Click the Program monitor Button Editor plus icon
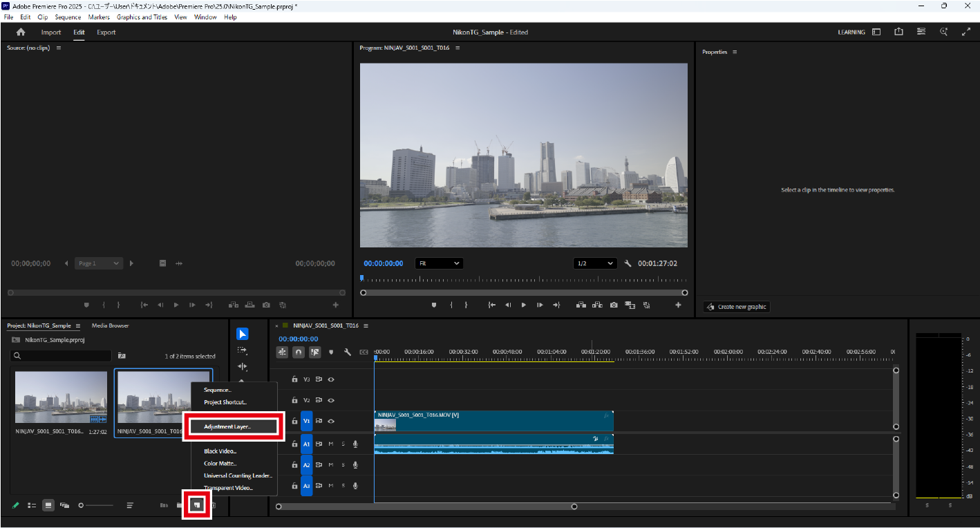Image resolution: width=980 pixels, height=528 pixels. coord(678,305)
